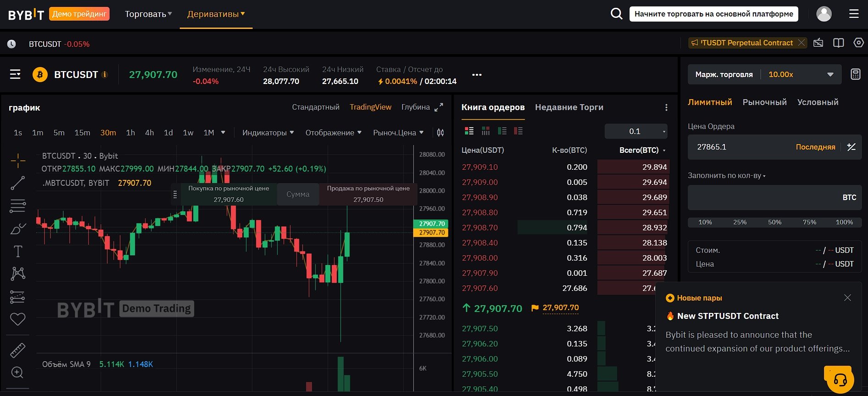Screen dimensions: 868x396
Task: Select the crosshair cursor tool
Action: [18, 161]
